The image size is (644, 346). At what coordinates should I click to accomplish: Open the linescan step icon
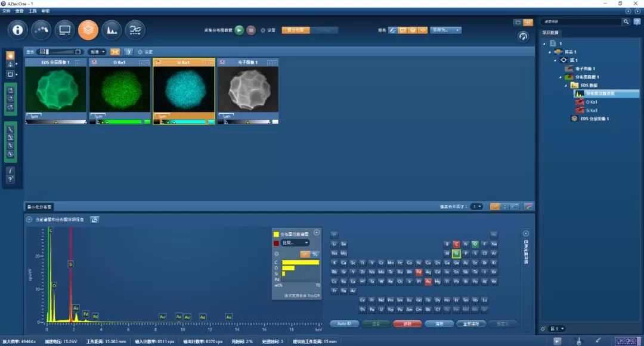[135, 30]
